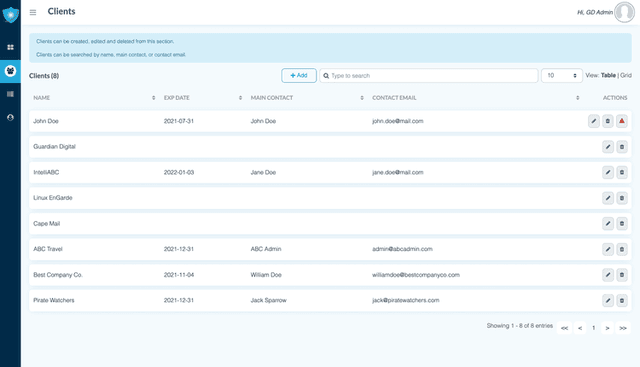Click the John Doe client name
Image resolution: width=640 pixels, height=367 pixels.
click(x=46, y=121)
